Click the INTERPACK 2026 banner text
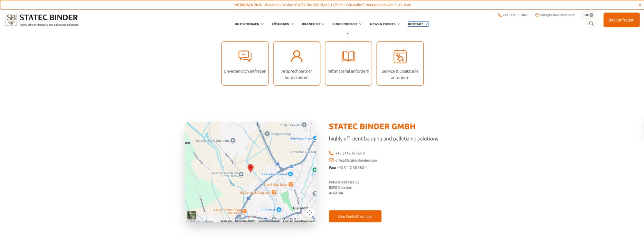This screenshot has width=644, height=251. (x=322, y=5)
